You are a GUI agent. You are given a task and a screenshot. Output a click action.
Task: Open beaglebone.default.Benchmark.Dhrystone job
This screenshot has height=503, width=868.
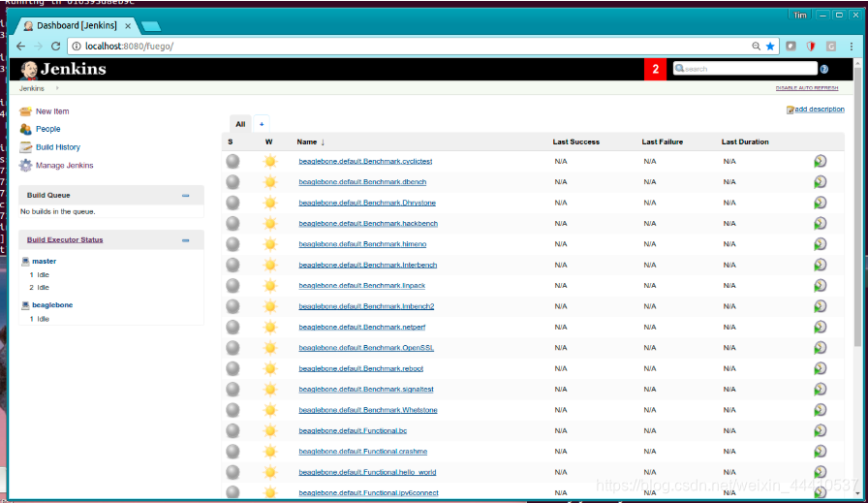pyautogui.click(x=367, y=203)
